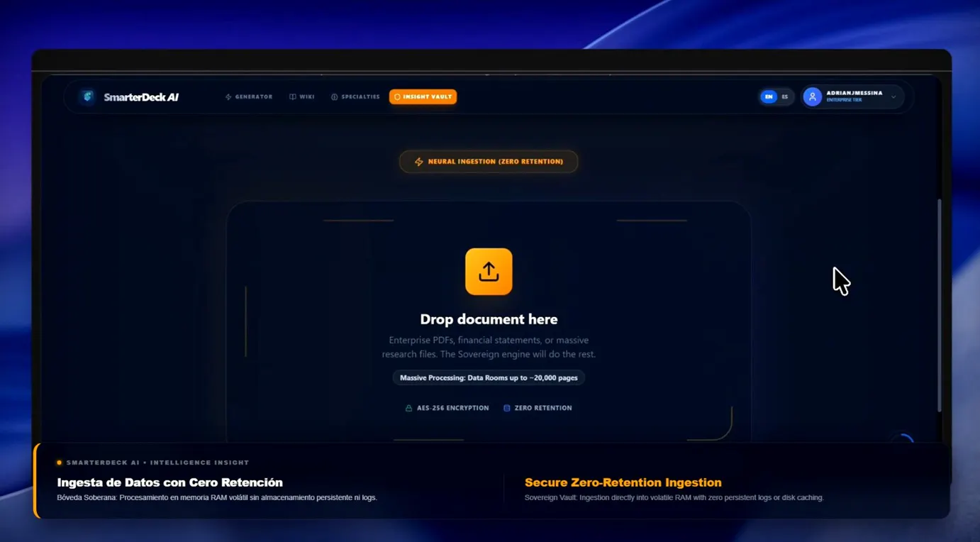Click the orange upload icon
This screenshot has height=542, width=980.
coord(489,272)
